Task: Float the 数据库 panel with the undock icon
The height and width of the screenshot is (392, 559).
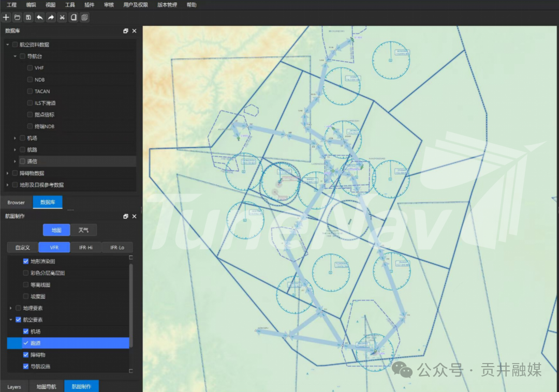Action: (x=125, y=31)
